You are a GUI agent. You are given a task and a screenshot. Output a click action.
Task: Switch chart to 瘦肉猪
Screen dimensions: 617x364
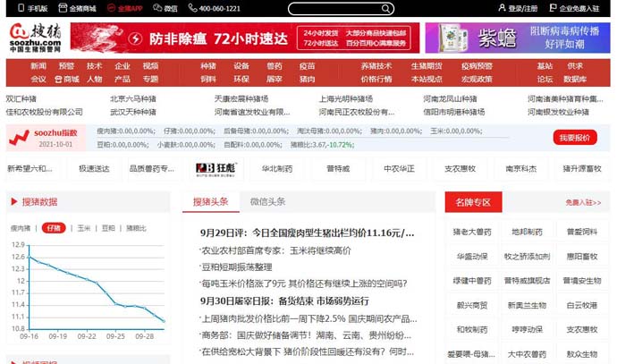click(21, 228)
